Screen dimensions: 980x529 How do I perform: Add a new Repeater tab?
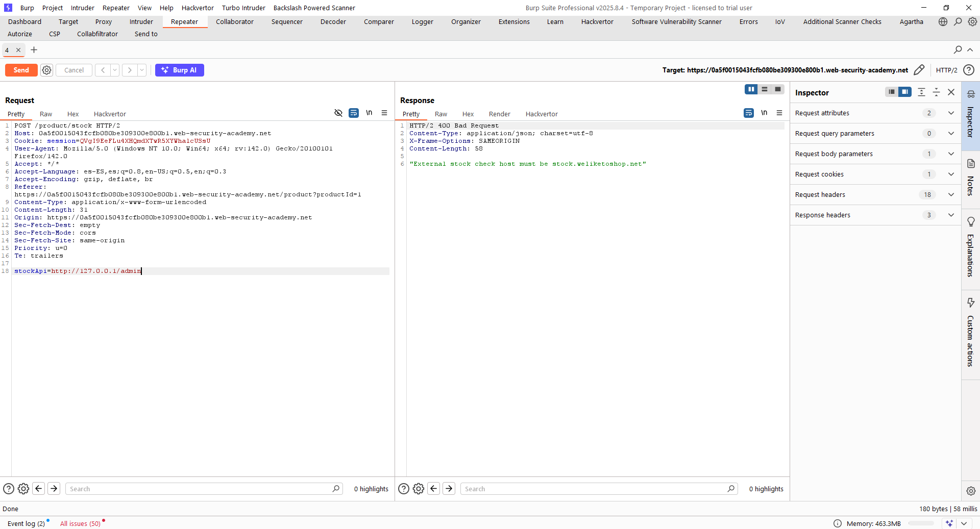[x=34, y=49]
